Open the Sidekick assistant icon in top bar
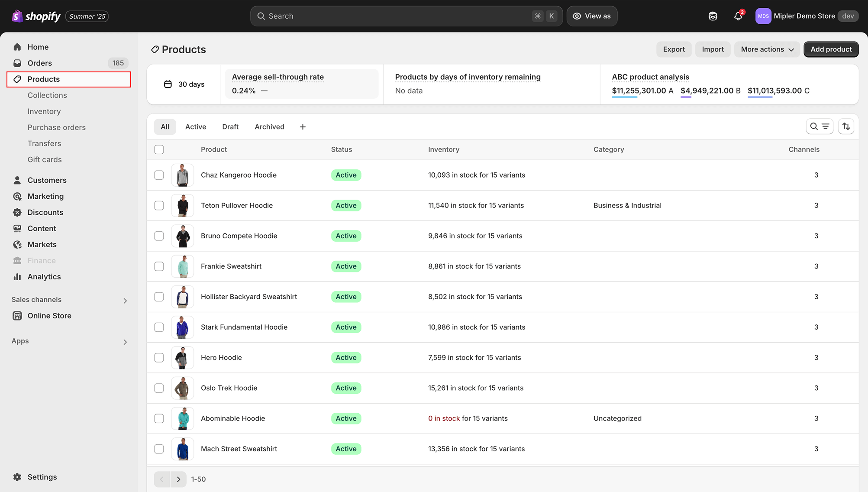 (x=713, y=16)
